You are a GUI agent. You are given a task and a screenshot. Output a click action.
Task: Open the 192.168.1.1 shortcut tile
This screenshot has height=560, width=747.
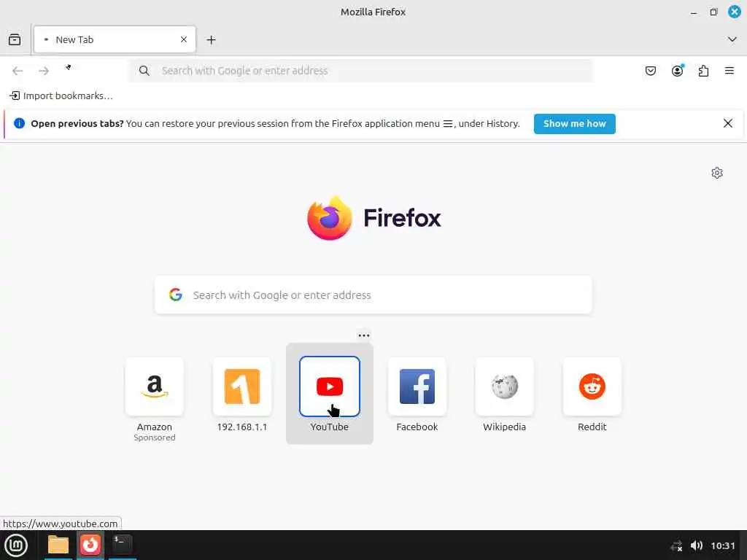tap(242, 386)
